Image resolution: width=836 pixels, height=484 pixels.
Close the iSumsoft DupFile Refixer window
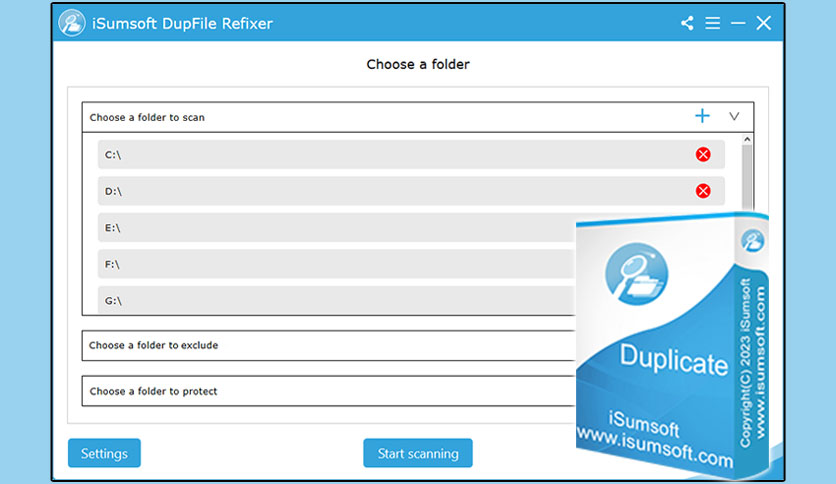pos(763,23)
